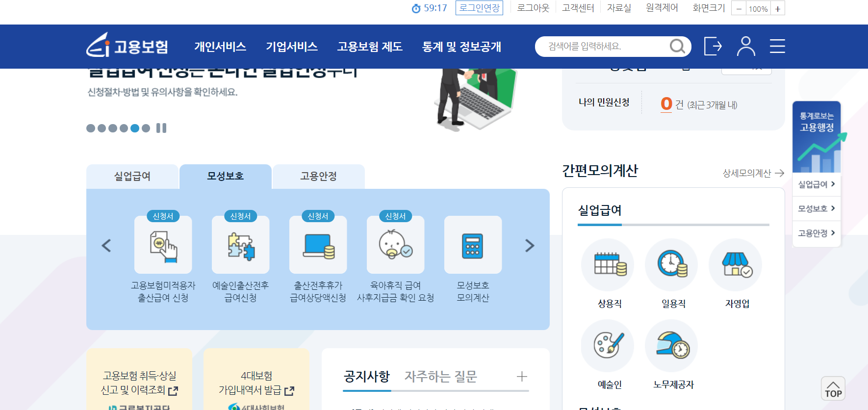Open 고객센터 link

(578, 8)
